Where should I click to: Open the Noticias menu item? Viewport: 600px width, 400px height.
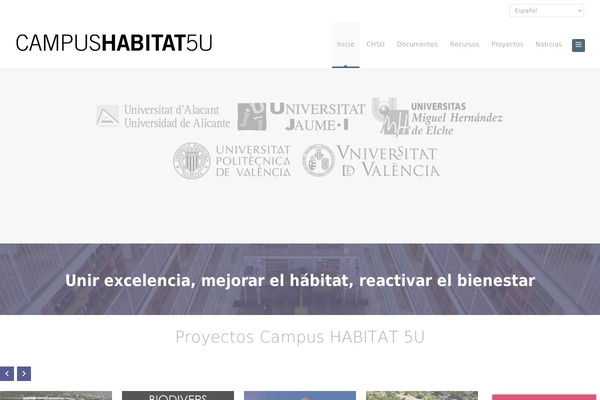[x=548, y=44]
